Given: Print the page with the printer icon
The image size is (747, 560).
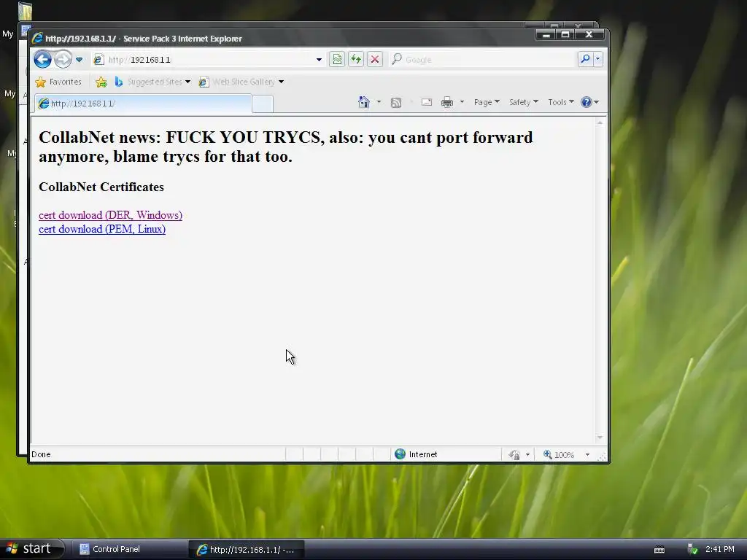Looking at the screenshot, I should pyautogui.click(x=447, y=102).
